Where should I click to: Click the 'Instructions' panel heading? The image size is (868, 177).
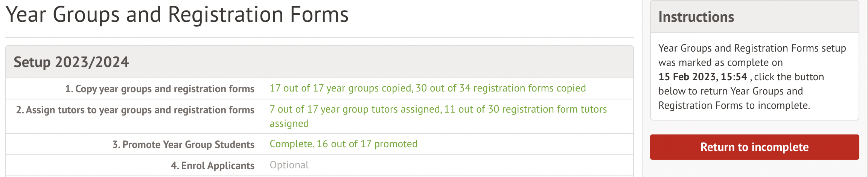696,17
